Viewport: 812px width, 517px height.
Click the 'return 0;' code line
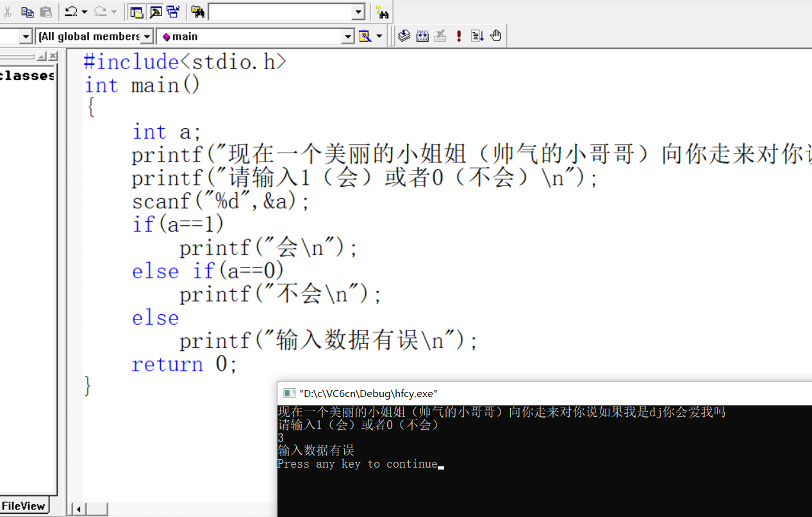(185, 364)
